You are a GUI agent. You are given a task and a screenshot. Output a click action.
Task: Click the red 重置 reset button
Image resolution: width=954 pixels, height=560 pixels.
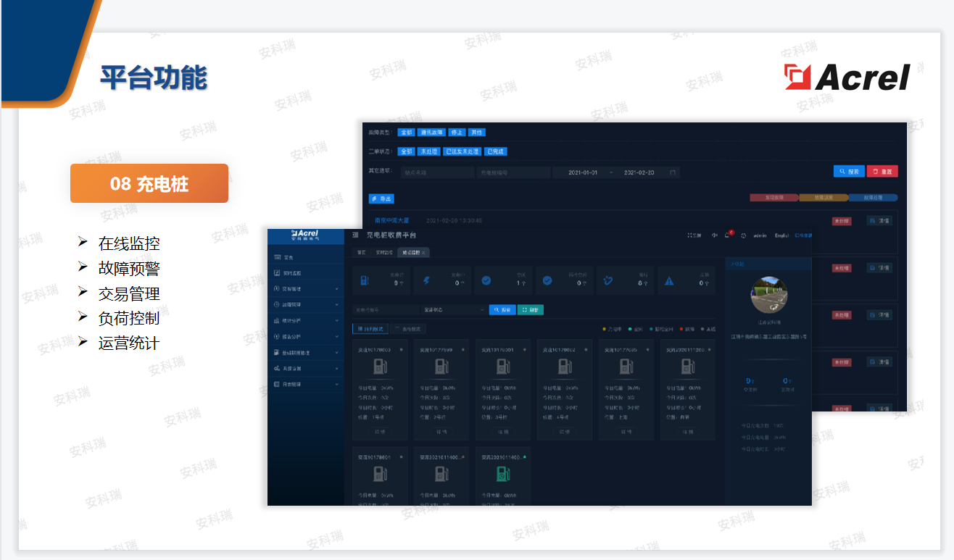882,172
